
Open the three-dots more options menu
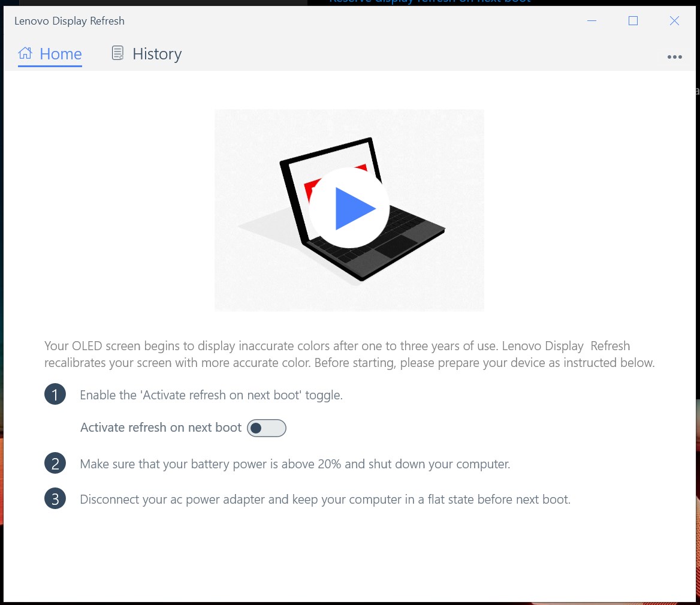click(674, 57)
